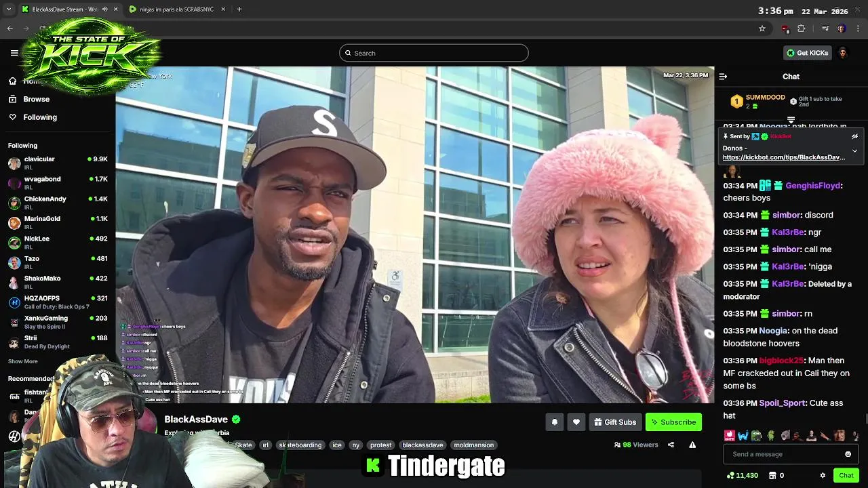
Task: Open the hamburger sidebar menu
Action: pos(14,53)
